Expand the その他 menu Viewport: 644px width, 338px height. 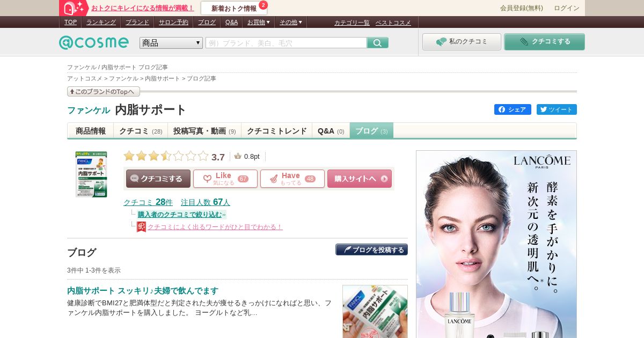(x=290, y=22)
